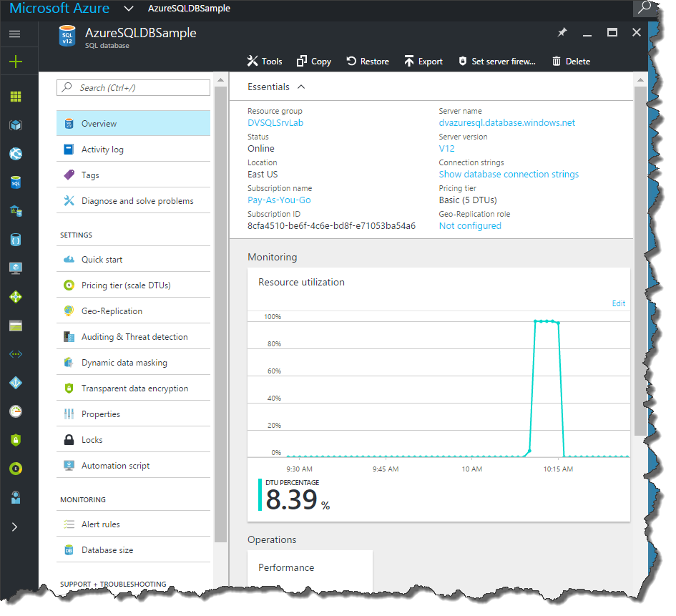Open All resources grid icon in sidebar
The width and height of the screenshot is (676, 616).
(x=16, y=97)
